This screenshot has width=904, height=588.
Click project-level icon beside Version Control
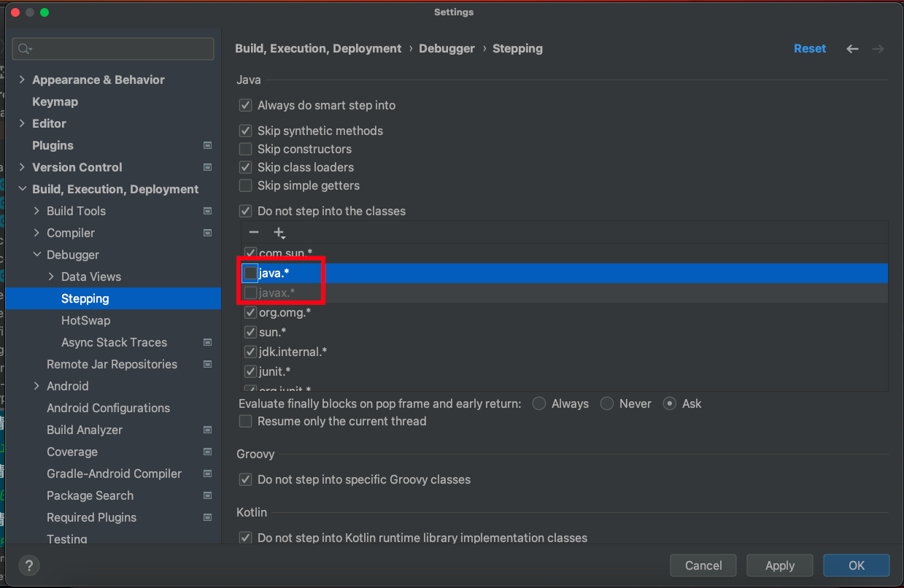click(x=208, y=168)
